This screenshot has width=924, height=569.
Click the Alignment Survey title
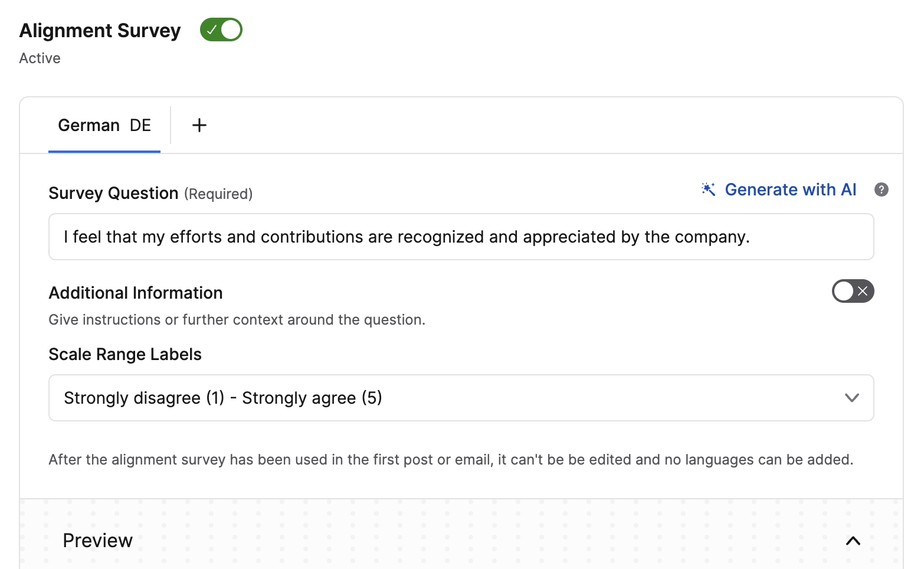(x=99, y=30)
